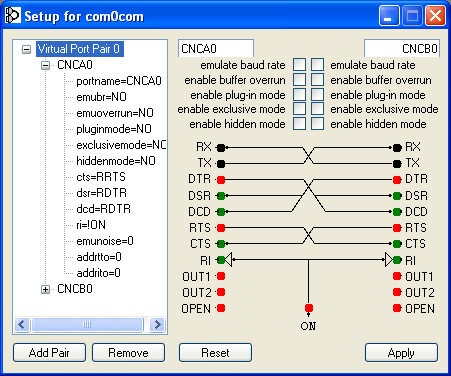Apply the port configuration changes
This screenshot has height=376, width=451.
(x=401, y=352)
